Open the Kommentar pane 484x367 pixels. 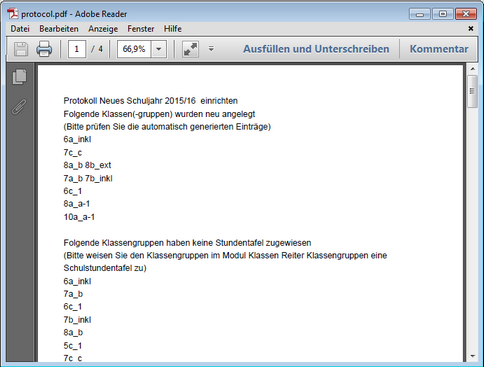439,49
